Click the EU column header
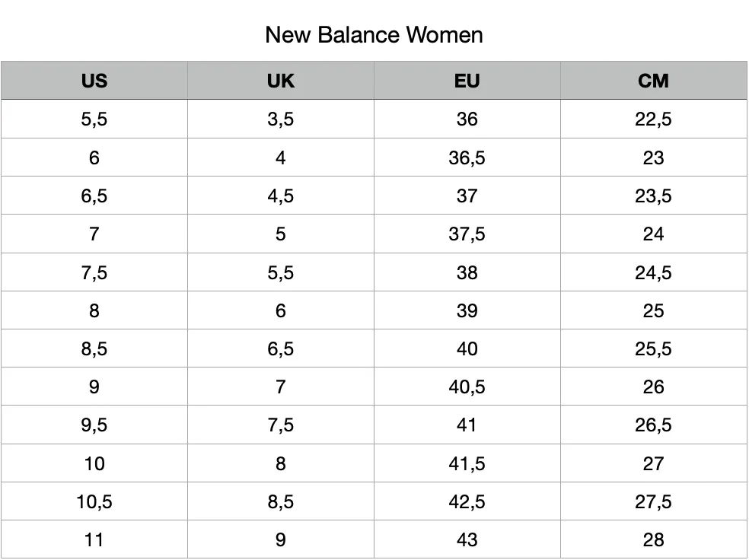Viewport: 749px width, 560px height. [467, 81]
